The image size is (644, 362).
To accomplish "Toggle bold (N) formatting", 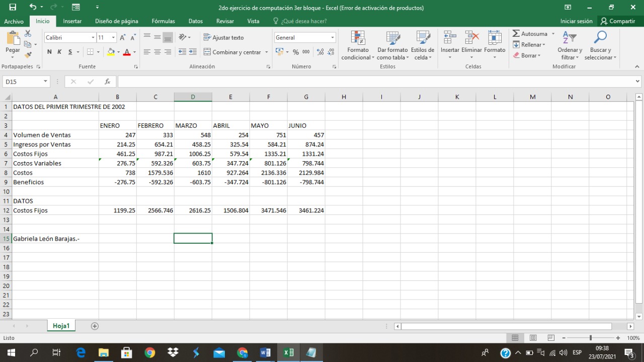I will click(49, 52).
